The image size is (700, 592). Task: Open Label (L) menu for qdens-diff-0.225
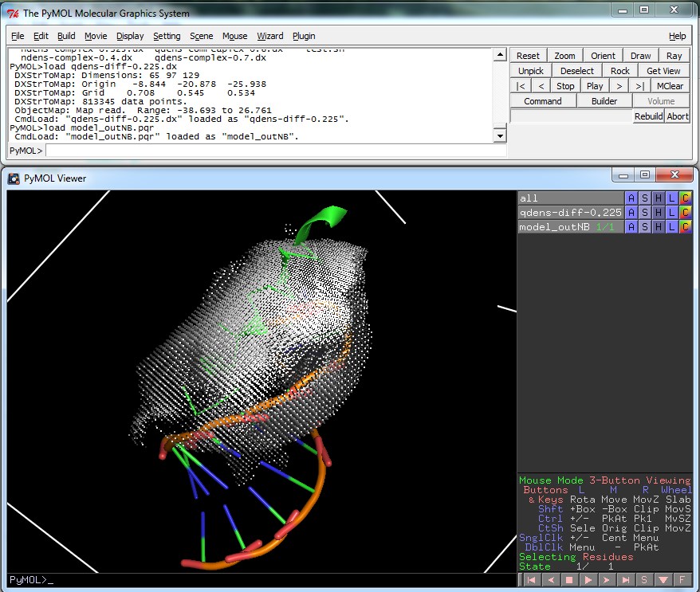(671, 213)
